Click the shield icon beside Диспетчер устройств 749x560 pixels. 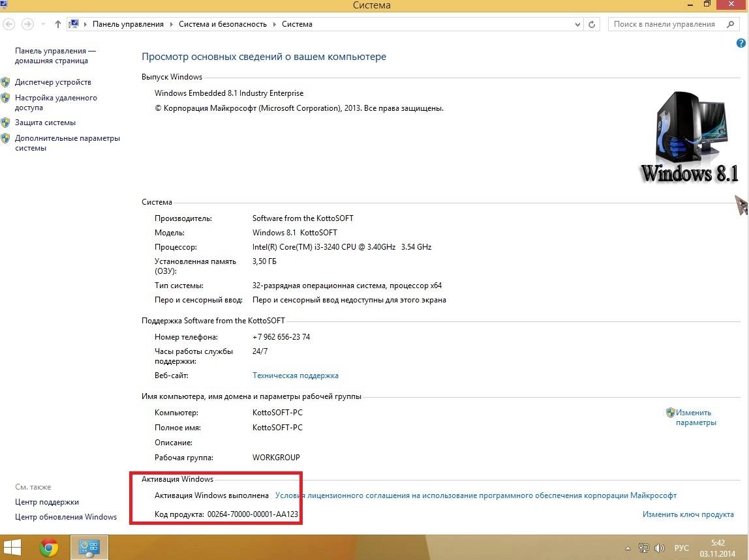[6, 82]
